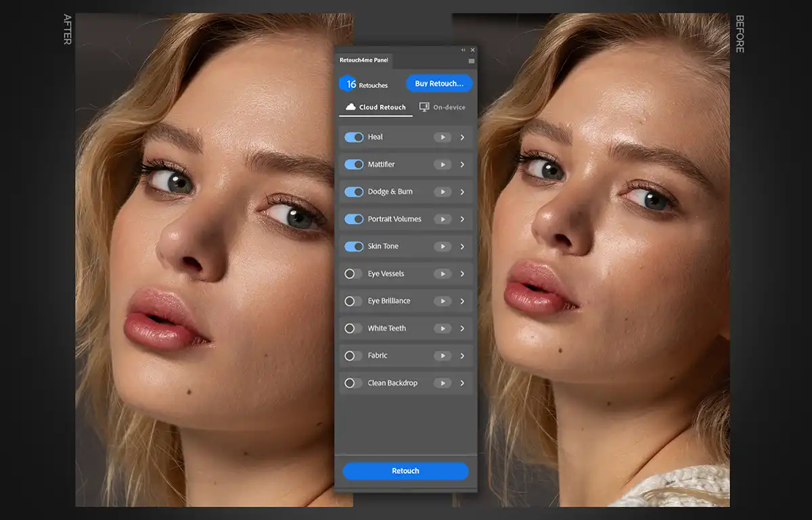
Task: Expand Heal settings chevron
Action: click(463, 137)
